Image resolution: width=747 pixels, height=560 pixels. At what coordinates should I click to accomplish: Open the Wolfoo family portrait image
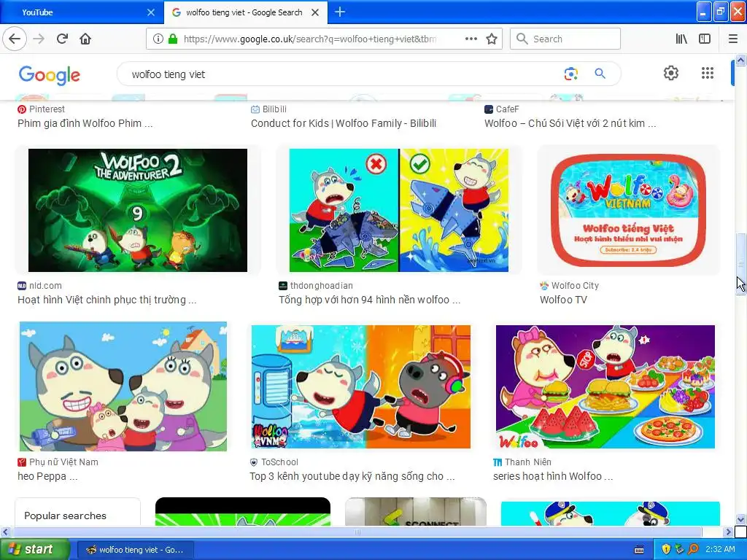click(123, 386)
